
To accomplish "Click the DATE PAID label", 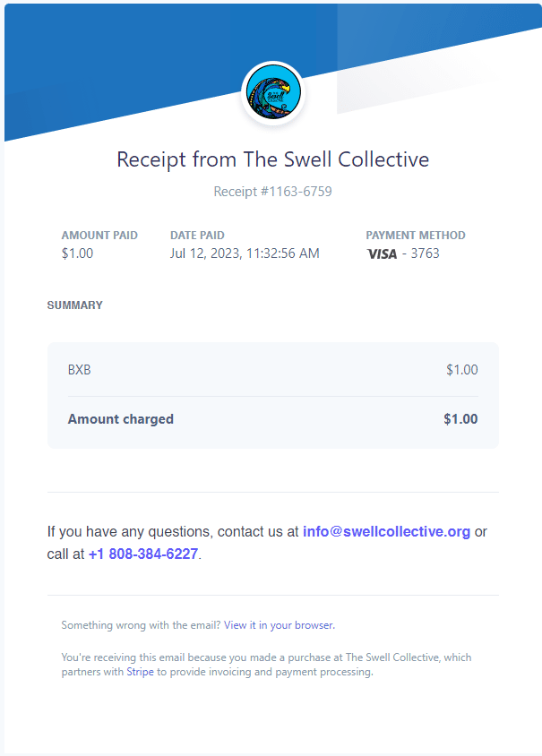I will click(x=197, y=236).
